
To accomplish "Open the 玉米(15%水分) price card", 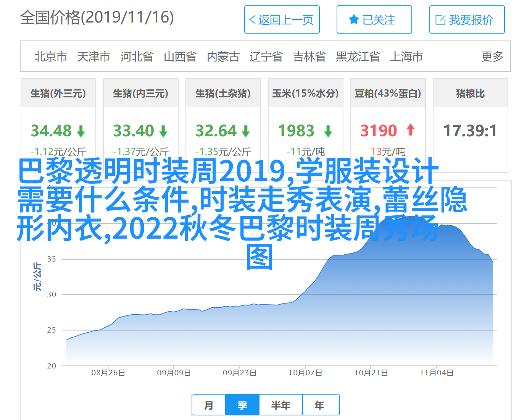I will [x=306, y=126].
